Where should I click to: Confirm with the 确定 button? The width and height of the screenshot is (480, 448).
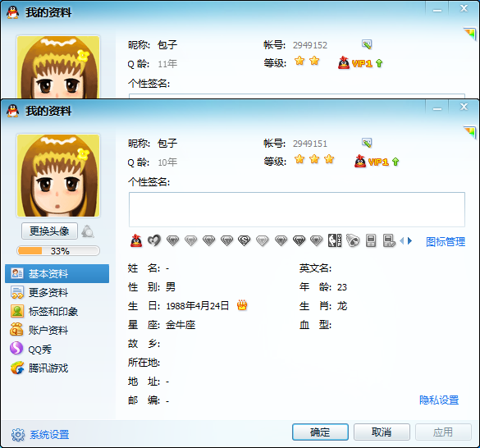[320, 432]
